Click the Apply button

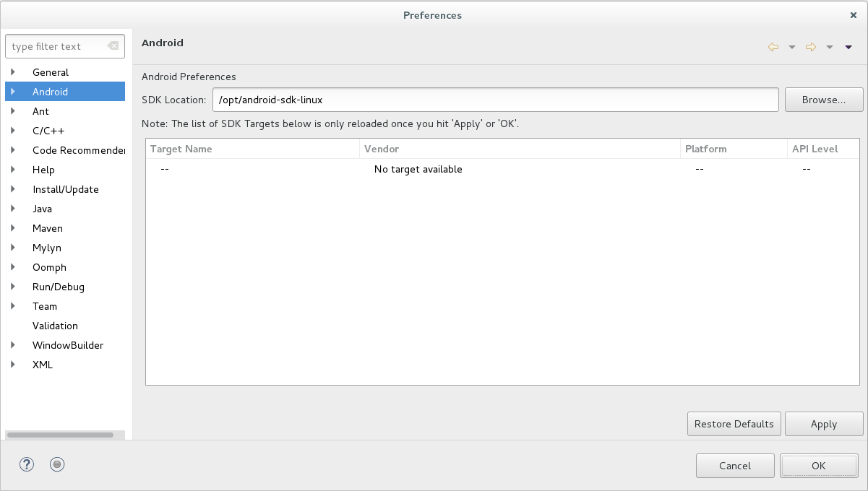(x=824, y=424)
